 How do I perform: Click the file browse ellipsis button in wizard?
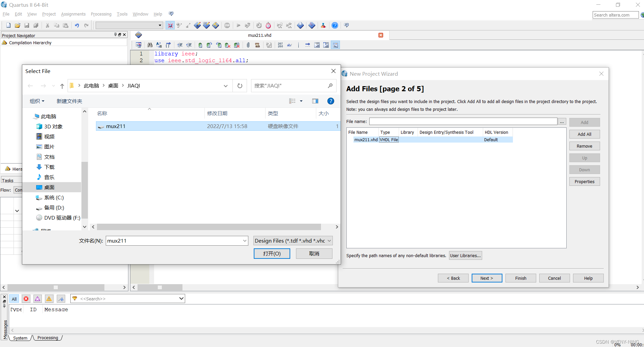tap(562, 122)
